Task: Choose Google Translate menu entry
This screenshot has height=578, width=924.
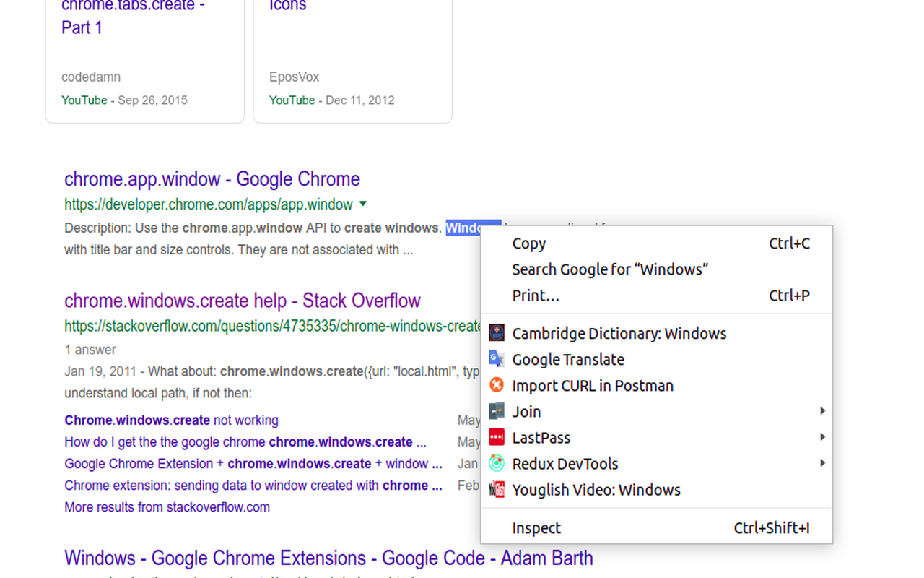Action: tap(657, 359)
